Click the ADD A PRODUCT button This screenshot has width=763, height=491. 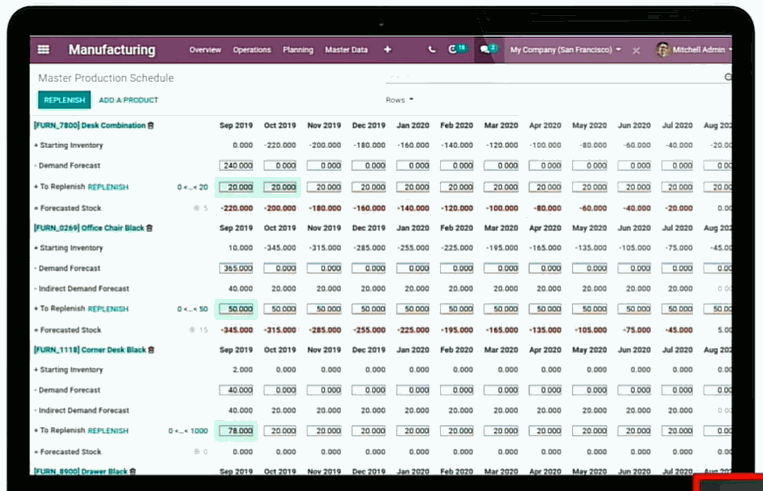pos(128,100)
